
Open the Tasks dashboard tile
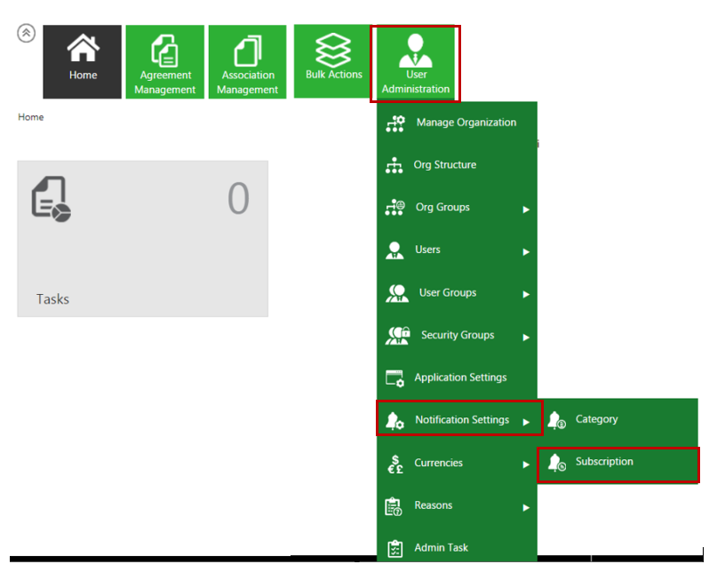pyautogui.click(x=142, y=238)
